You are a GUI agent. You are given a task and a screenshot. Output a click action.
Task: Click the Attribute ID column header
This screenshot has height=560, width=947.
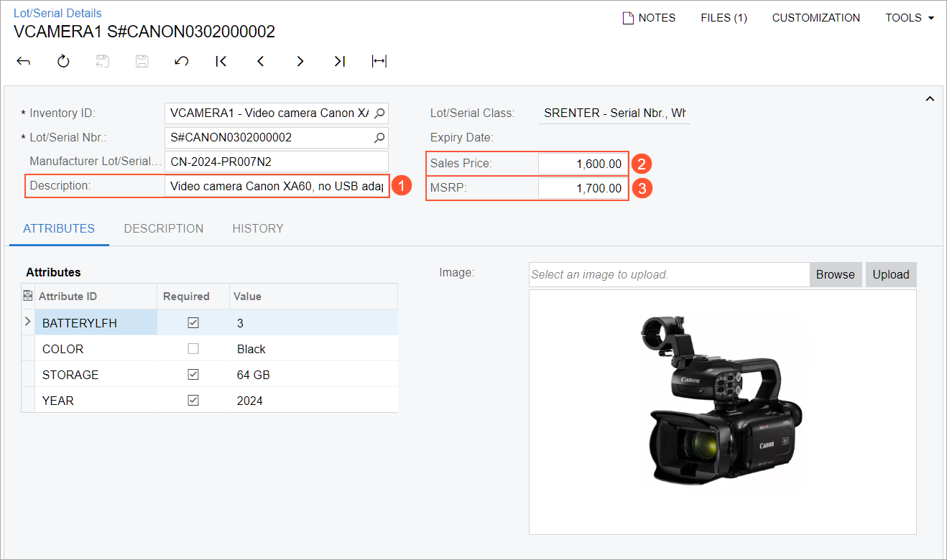(96, 296)
